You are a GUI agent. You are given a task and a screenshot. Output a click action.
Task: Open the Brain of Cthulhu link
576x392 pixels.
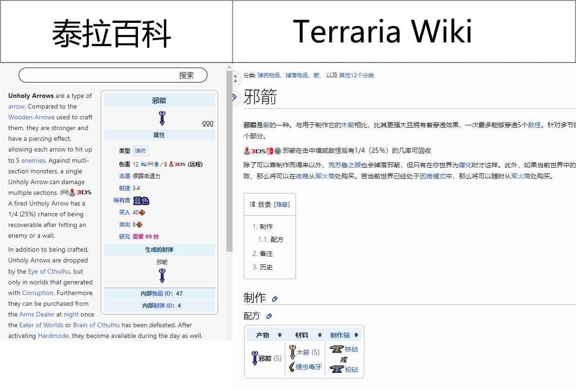(x=96, y=325)
